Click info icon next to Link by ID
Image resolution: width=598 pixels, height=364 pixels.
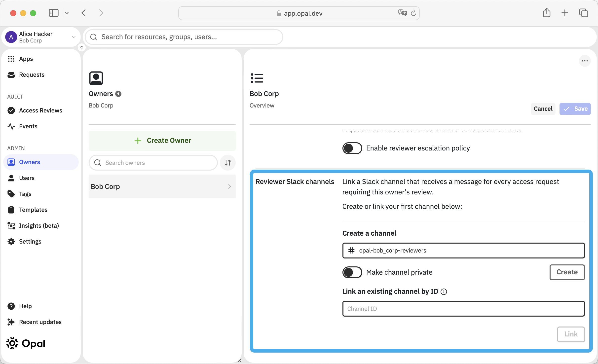point(444,292)
